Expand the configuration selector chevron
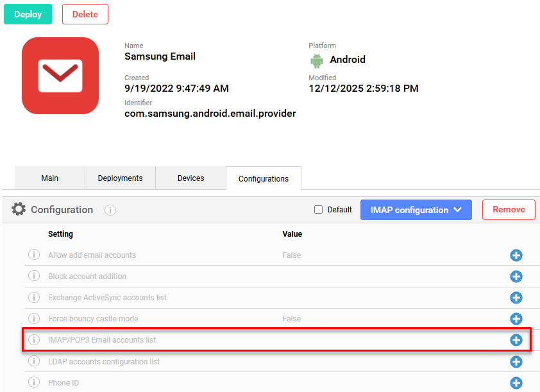The height and width of the screenshot is (392, 540). [x=458, y=210]
